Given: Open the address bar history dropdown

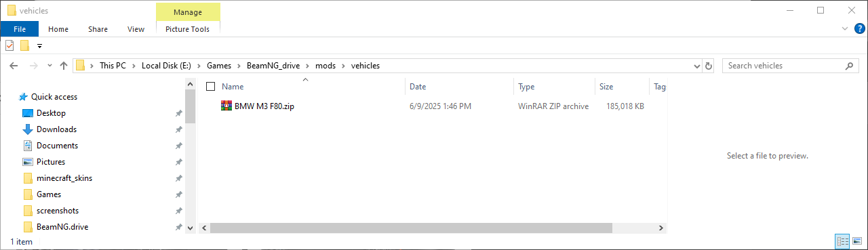Looking at the screenshot, I should click(x=697, y=66).
